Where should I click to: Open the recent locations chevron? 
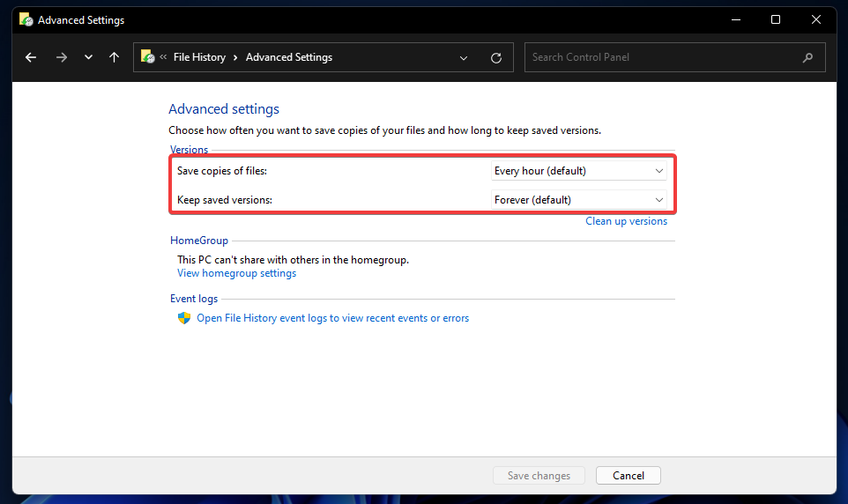click(88, 57)
